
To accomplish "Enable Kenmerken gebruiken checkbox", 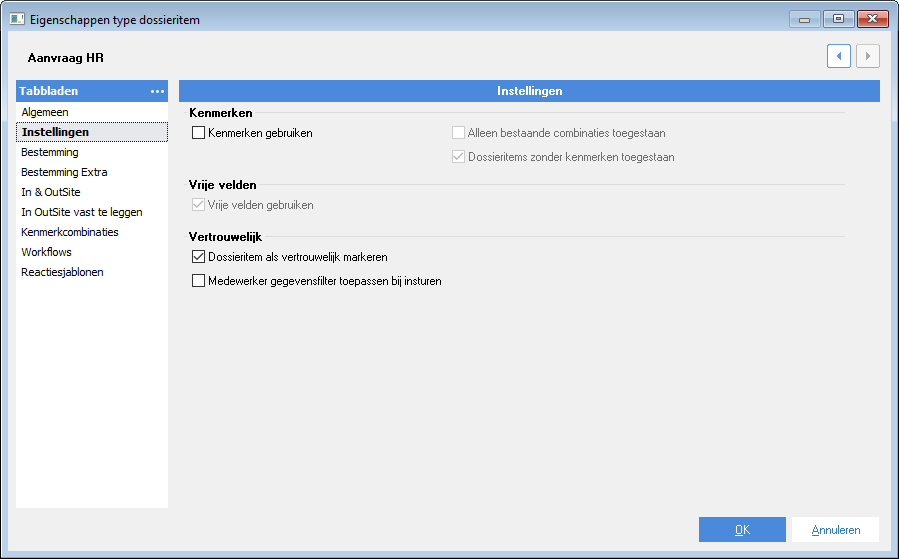I will pyautogui.click(x=198, y=133).
